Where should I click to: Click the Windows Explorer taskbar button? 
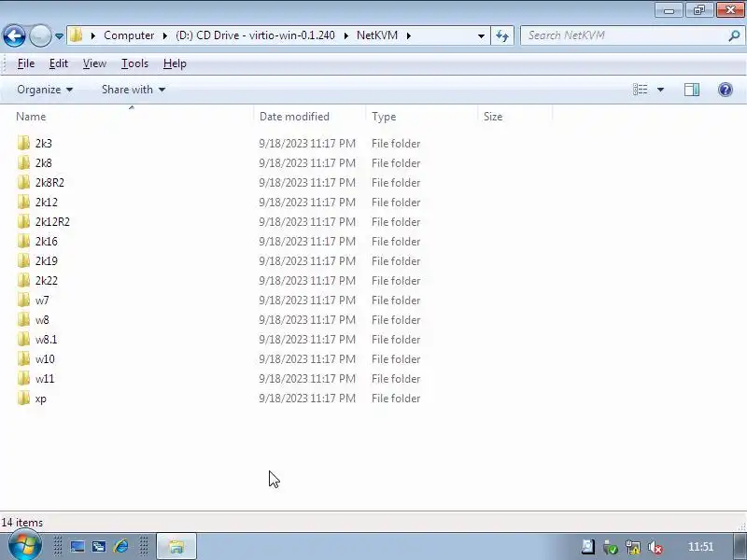coord(176,546)
